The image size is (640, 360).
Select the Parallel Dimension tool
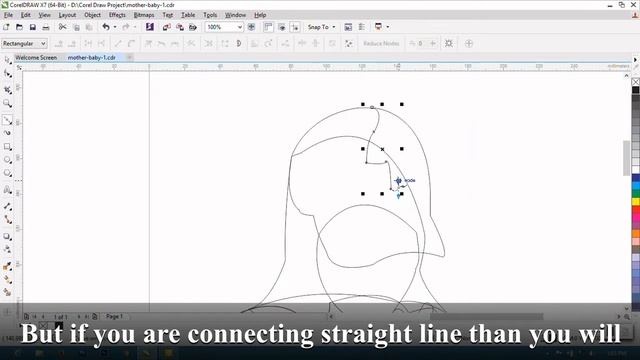pos(7,207)
